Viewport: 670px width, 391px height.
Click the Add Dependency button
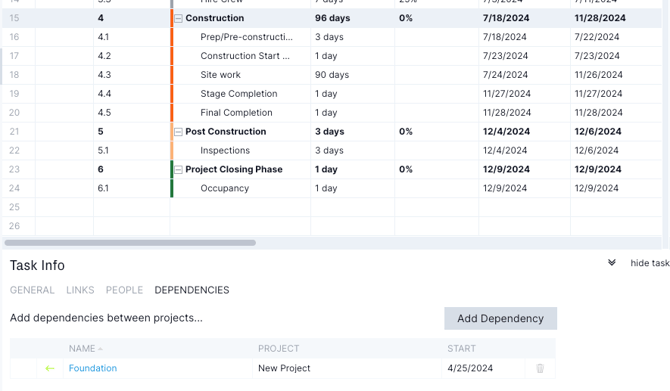500,318
